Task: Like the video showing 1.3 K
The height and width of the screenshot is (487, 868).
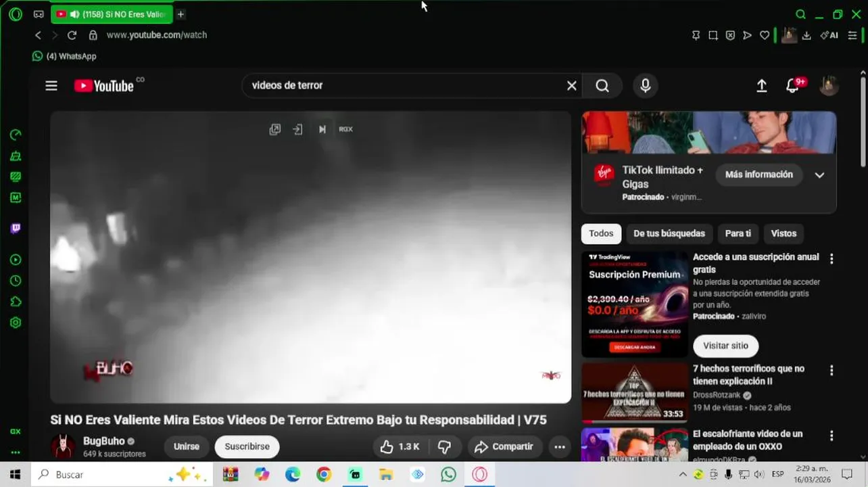Action: (400, 446)
